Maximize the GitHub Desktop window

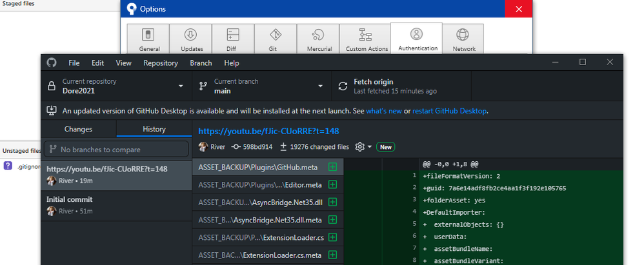583,62
